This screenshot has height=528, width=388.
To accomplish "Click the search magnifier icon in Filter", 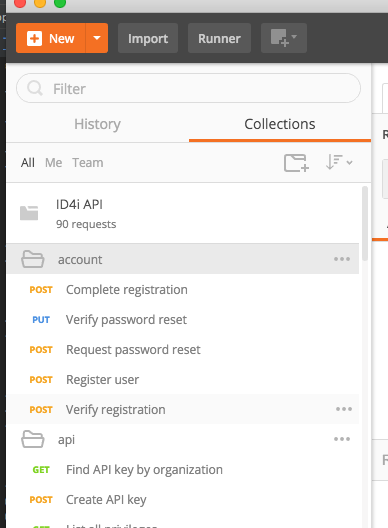I will point(35,89).
